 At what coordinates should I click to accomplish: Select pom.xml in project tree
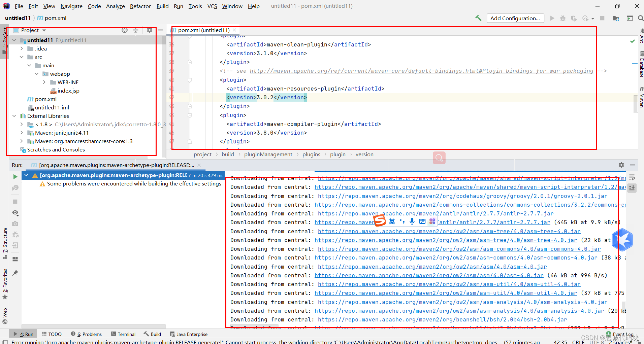45,99
